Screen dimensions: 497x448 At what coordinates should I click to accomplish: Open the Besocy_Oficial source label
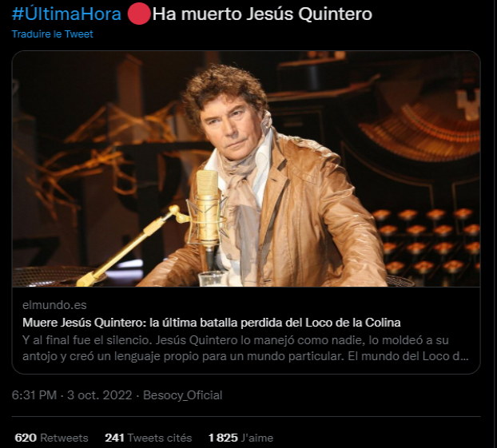(182, 395)
